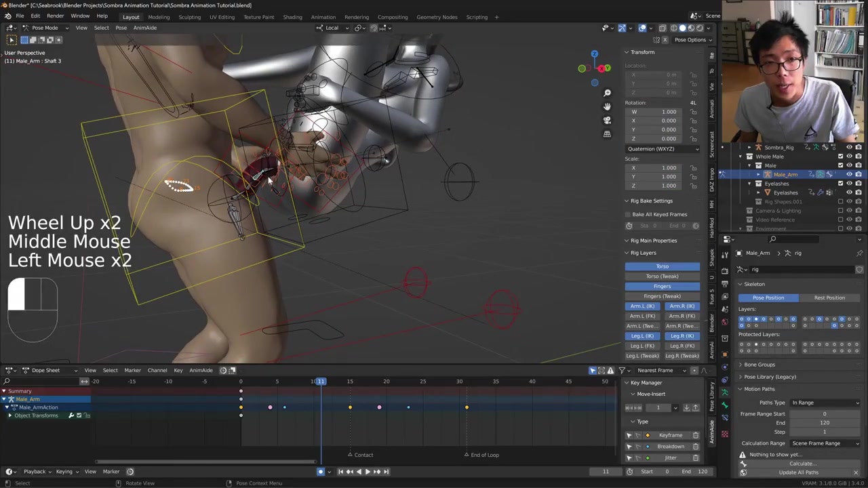Toggle the Arm.L (IK) rig layer button
This screenshot has width=868, height=488.
(642, 306)
